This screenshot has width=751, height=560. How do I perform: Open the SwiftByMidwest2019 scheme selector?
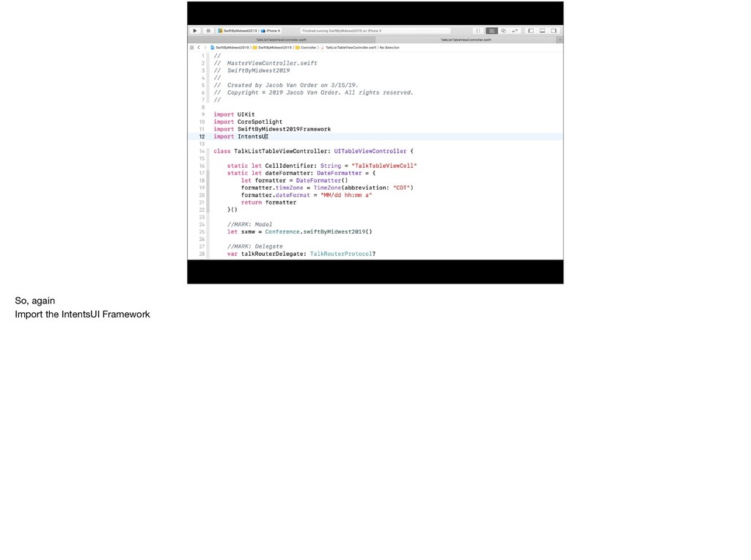(x=238, y=31)
